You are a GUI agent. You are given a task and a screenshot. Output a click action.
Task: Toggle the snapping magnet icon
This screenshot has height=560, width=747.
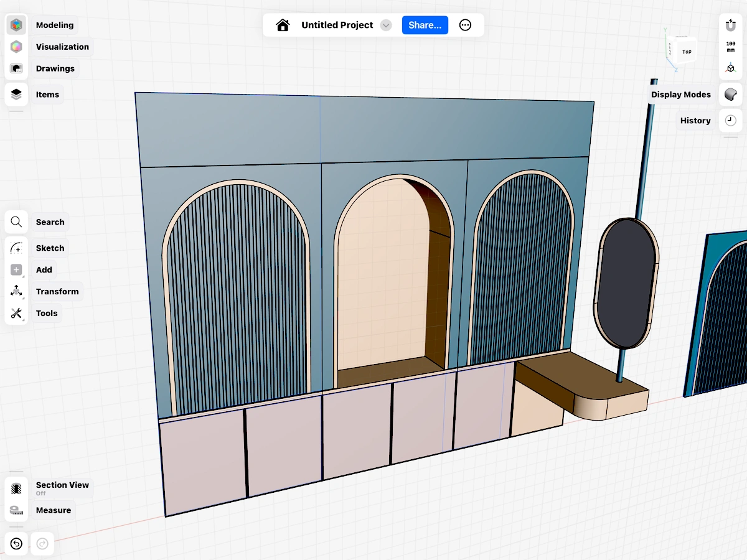[730, 26]
